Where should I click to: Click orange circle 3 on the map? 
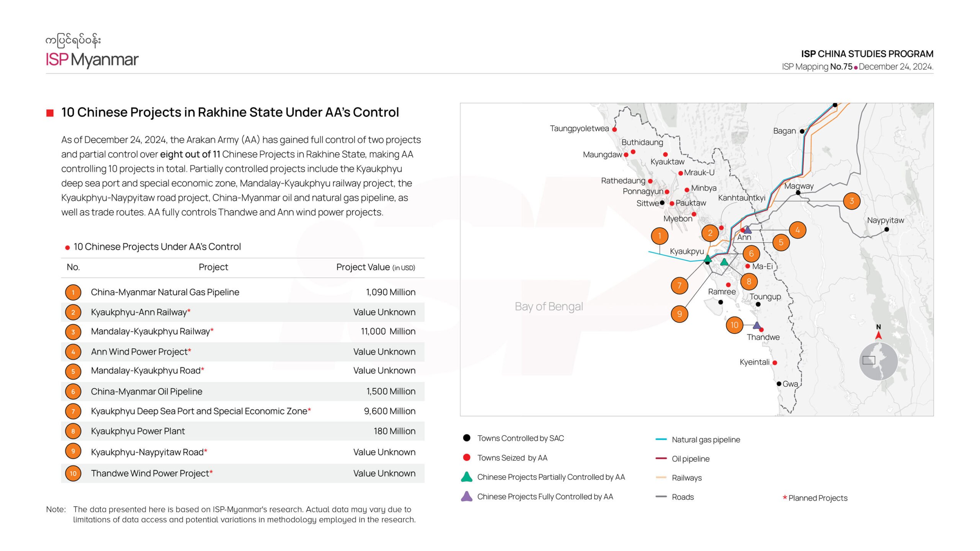851,201
